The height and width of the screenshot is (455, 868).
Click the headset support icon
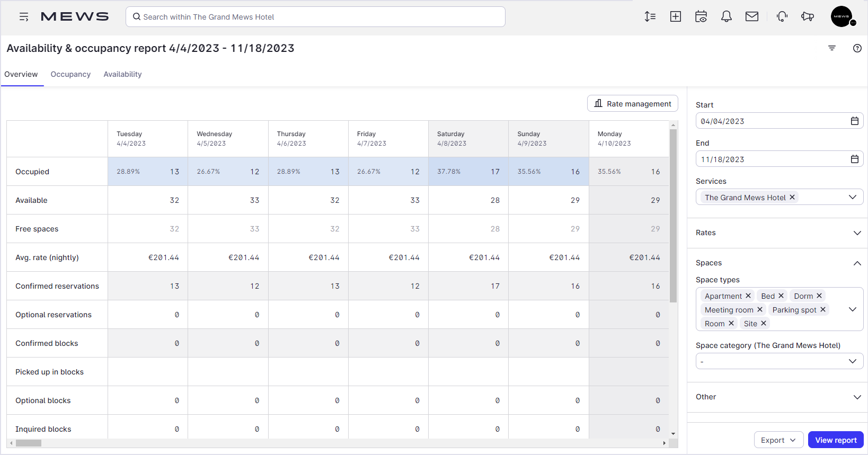click(782, 17)
